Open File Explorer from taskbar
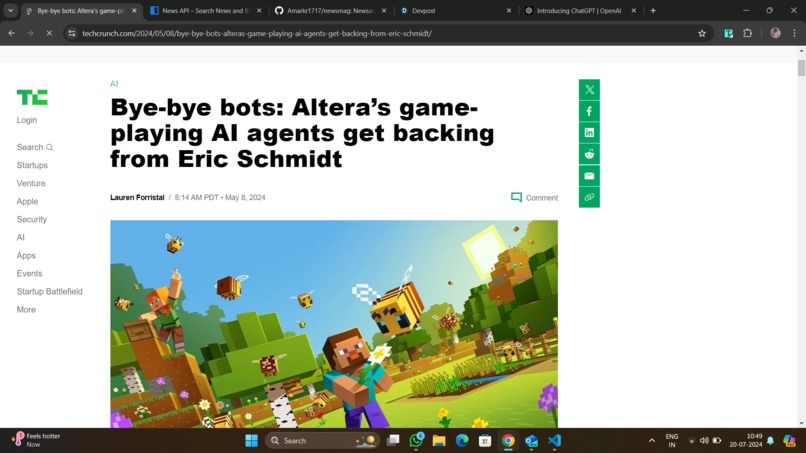Viewport: 806px width, 453px height. (438, 440)
